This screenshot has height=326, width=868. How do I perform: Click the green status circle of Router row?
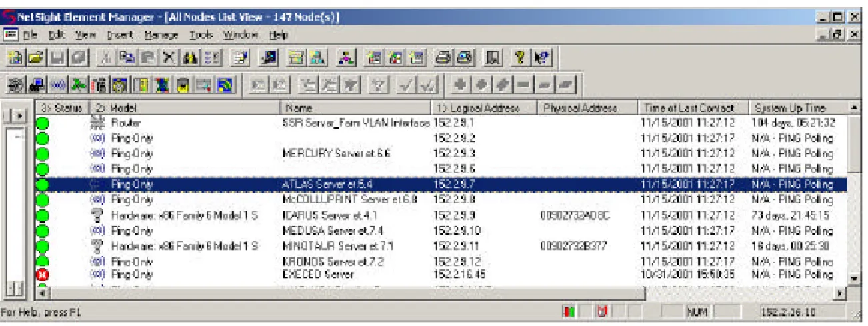[43, 123]
